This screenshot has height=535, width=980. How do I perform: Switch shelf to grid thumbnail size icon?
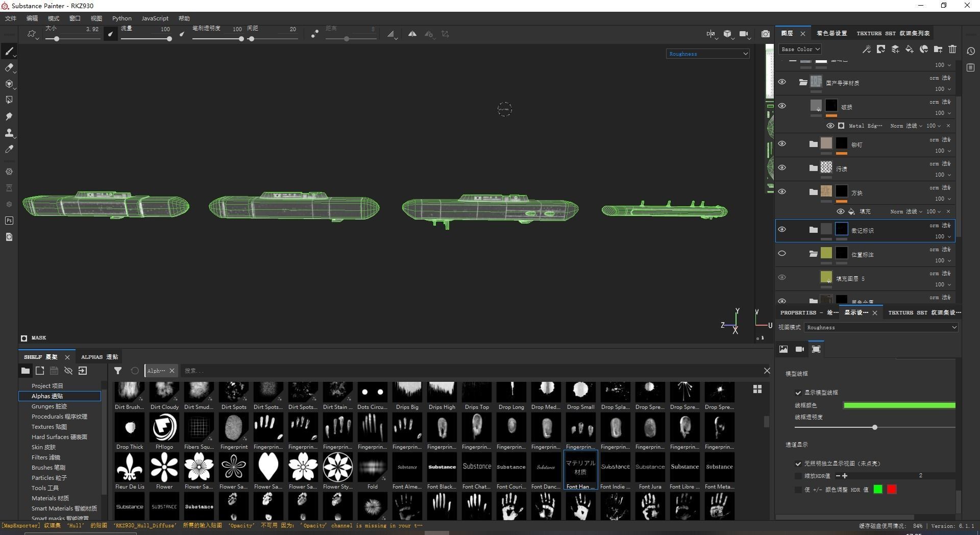757,390
